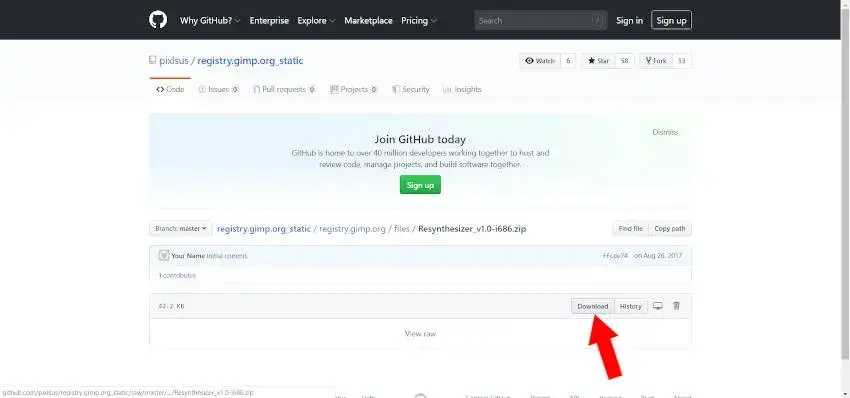Select the 42.2 KB file size text

point(171,306)
